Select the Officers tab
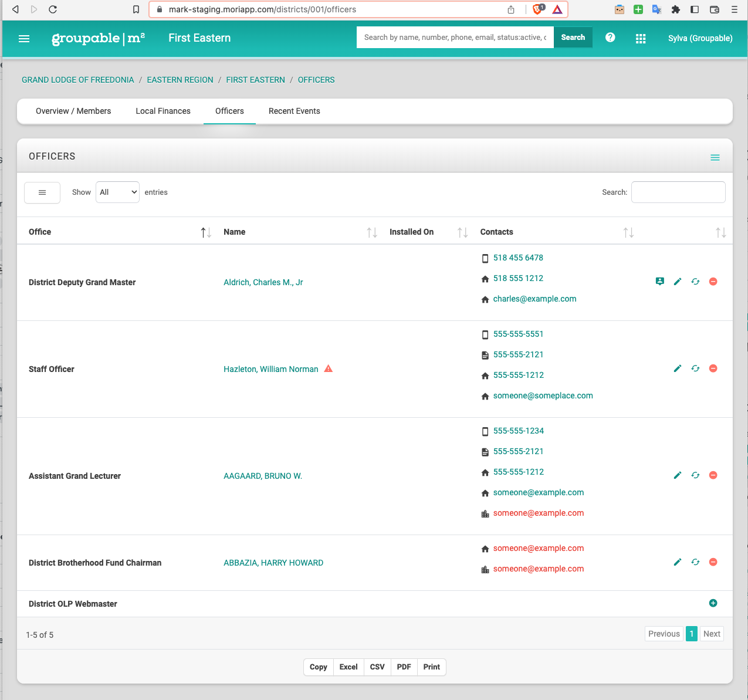The height and width of the screenshot is (700, 748). point(229,111)
